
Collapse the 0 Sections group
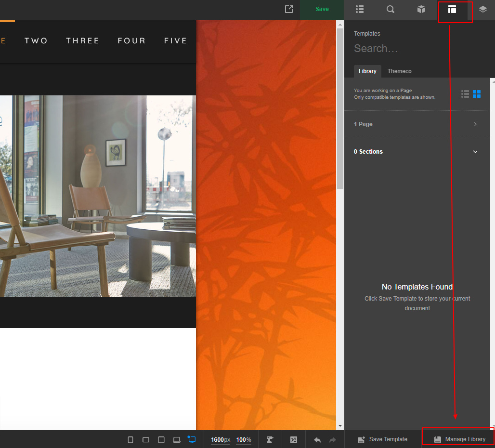(475, 152)
